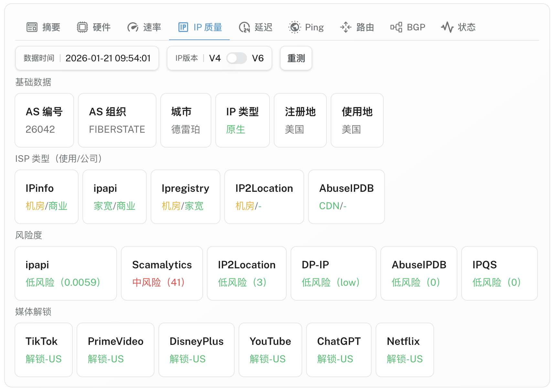Select the AS 编号 26042 card
This screenshot has width=554, height=392.
tap(44, 120)
